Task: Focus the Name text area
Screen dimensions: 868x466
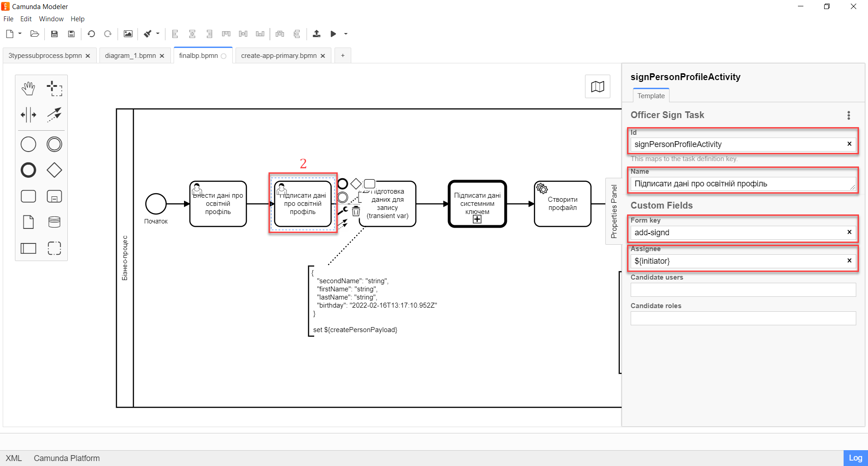Action: click(743, 184)
